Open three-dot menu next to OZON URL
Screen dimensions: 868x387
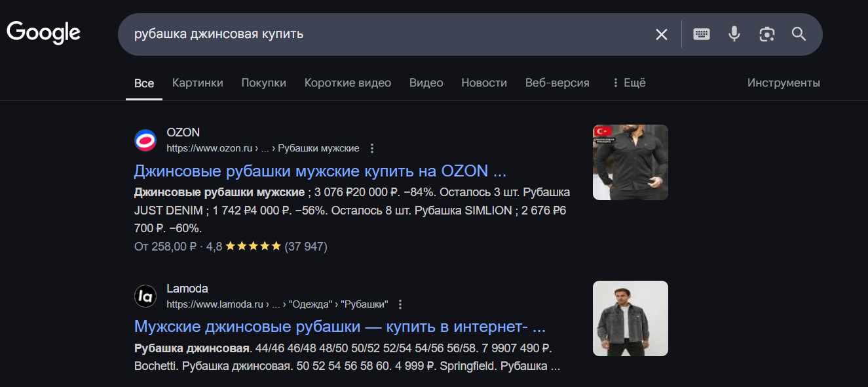pos(372,148)
